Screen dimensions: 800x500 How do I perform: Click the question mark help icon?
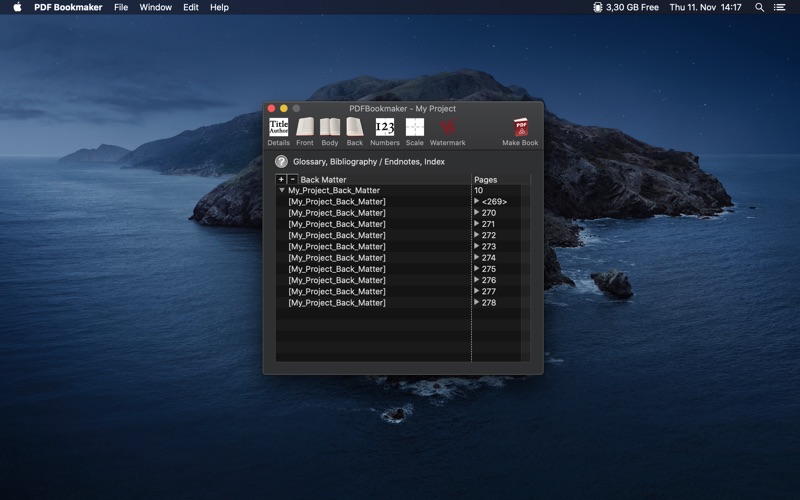[x=281, y=162]
